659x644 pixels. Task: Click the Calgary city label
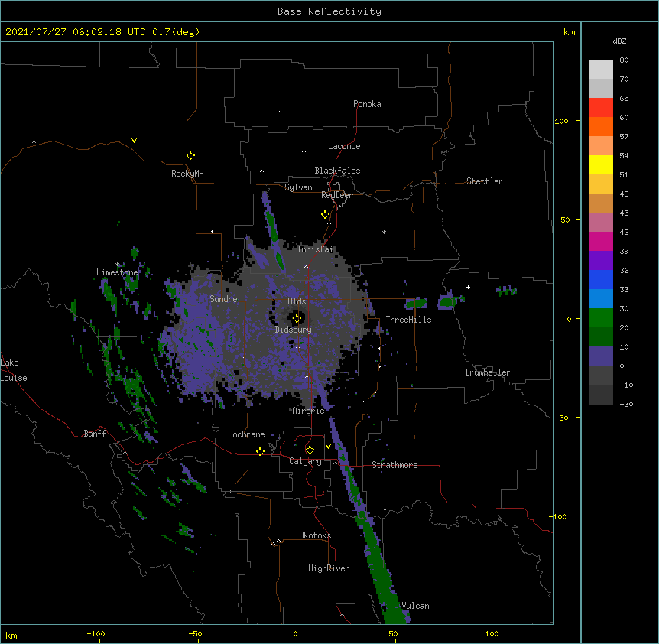click(305, 461)
